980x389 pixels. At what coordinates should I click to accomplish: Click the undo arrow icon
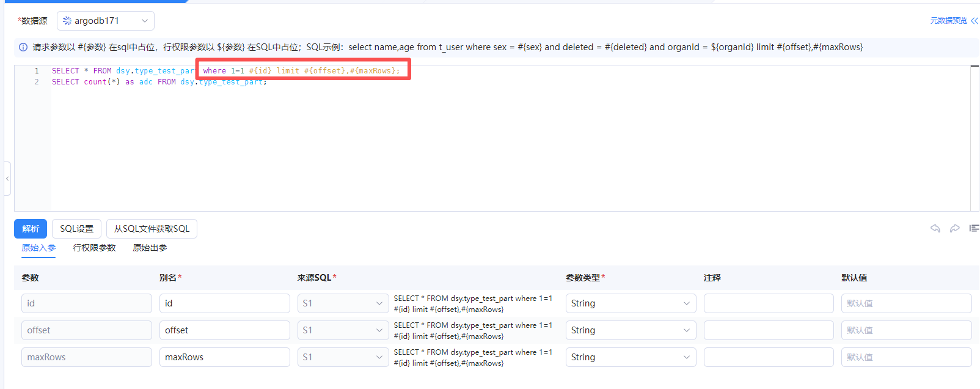pyautogui.click(x=935, y=228)
